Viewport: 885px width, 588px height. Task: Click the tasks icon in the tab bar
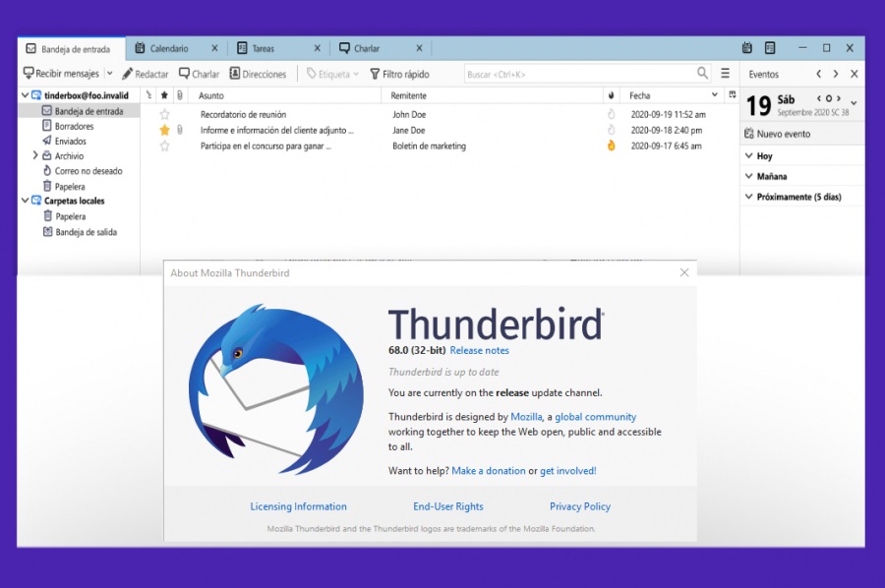point(770,48)
